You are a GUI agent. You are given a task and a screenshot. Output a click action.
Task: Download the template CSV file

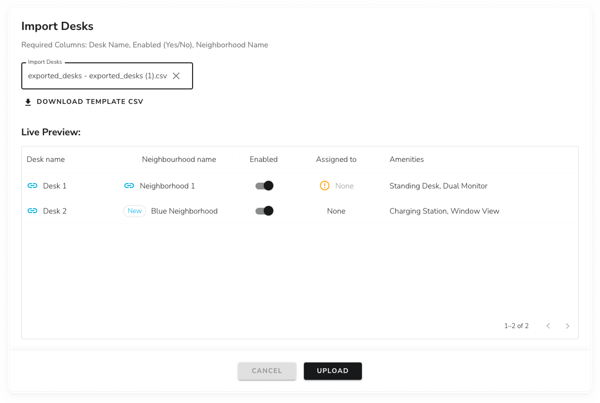[x=84, y=102]
